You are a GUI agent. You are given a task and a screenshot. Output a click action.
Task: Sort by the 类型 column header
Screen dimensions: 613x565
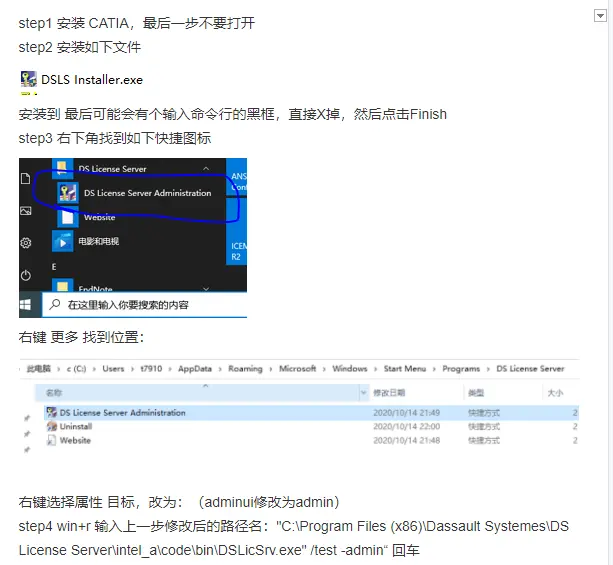pyautogui.click(x=476, y=393)
